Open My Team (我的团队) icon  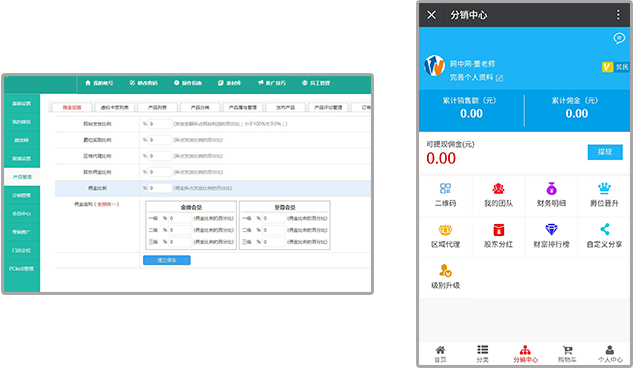498,188
